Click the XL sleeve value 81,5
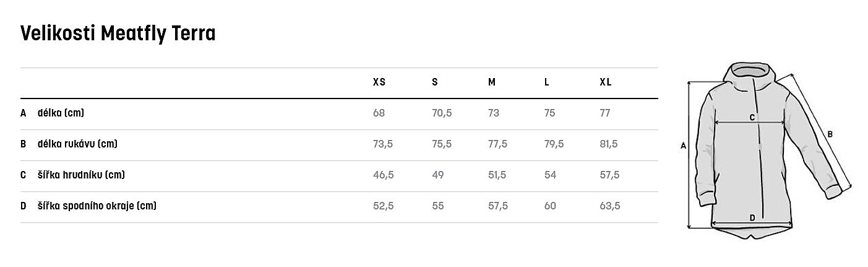 (x=609, y=144)
